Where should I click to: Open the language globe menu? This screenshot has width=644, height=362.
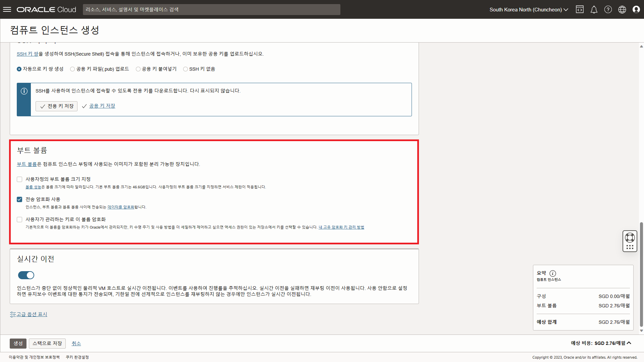[x=622, y=9]
